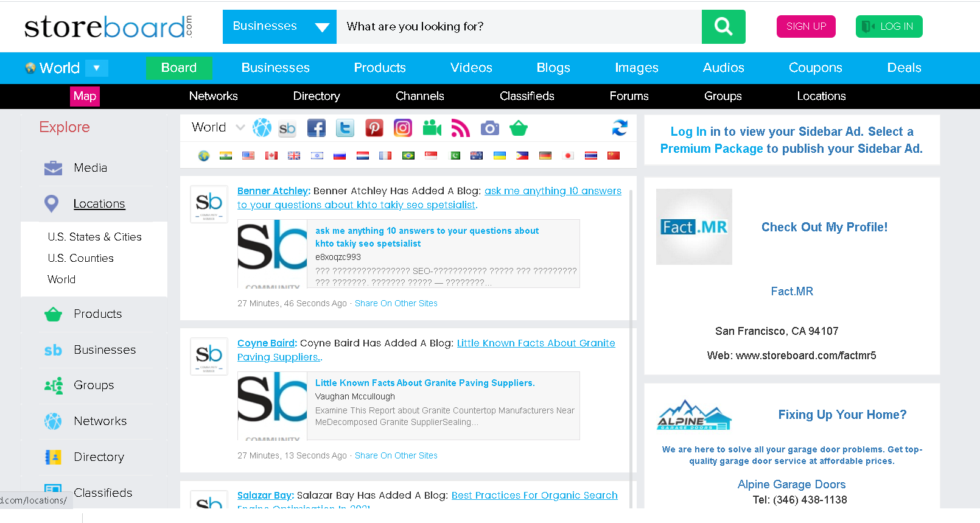The width and height of the screenshot is (980, 523).
Task: Open the Products tab in the blue bar
Action: coord(380,68)
